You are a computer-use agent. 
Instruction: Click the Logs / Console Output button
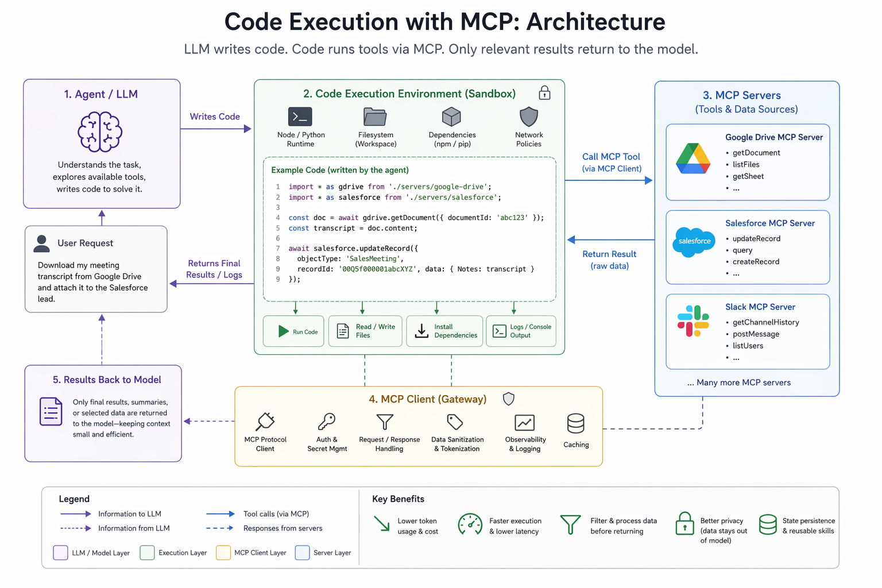pyautogui.click(x=521, y=331)
